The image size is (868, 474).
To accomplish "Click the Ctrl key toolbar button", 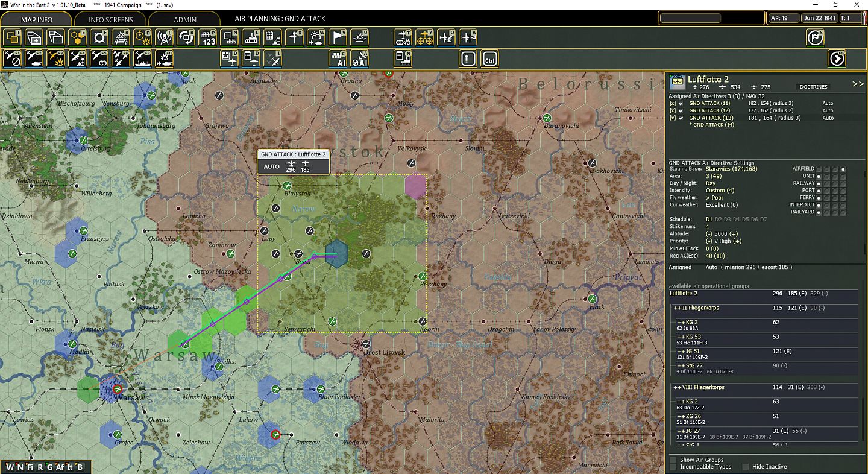I will (490, 58).
